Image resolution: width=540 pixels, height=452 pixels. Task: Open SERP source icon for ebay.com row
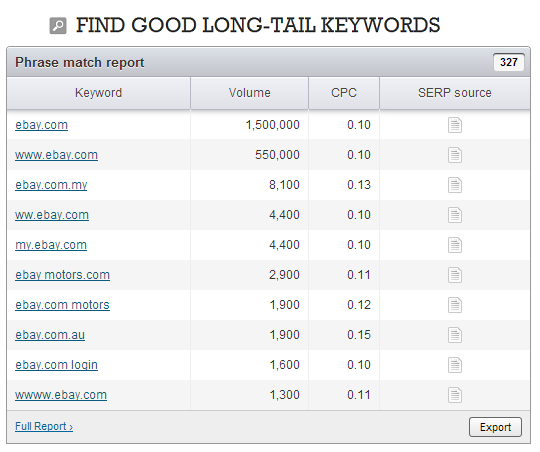pyautogui.click(x=455, y=125)
